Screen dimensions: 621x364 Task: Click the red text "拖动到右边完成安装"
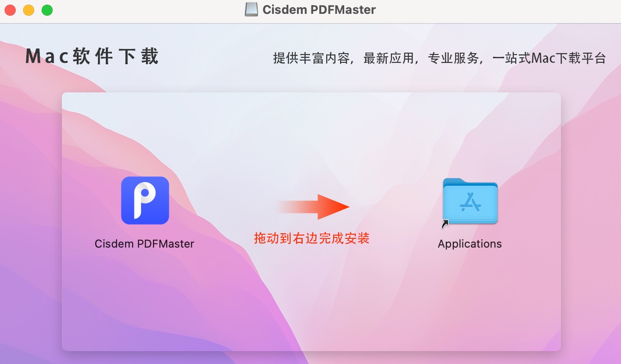(x=311, y=238)
